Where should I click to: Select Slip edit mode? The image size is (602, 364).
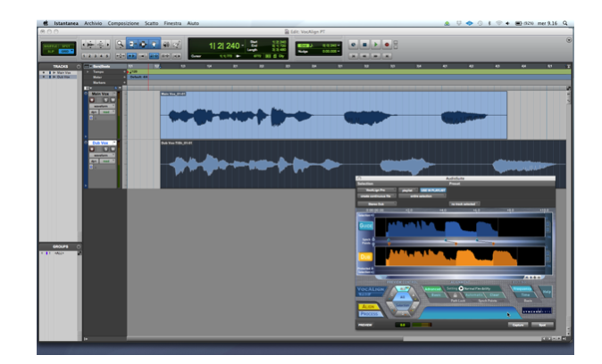click(50, 51)
